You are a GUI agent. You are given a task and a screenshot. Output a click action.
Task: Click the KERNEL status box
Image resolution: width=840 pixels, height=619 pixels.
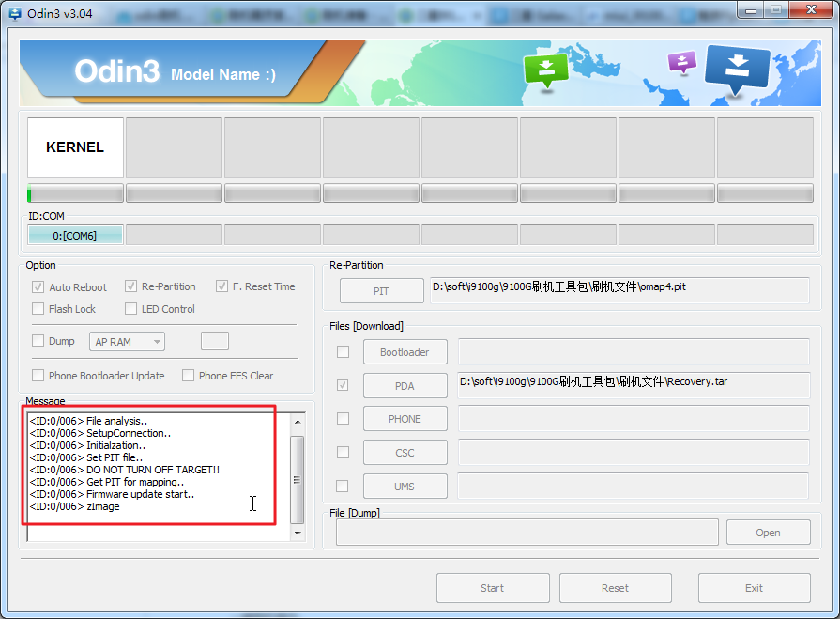coord(75,147)
